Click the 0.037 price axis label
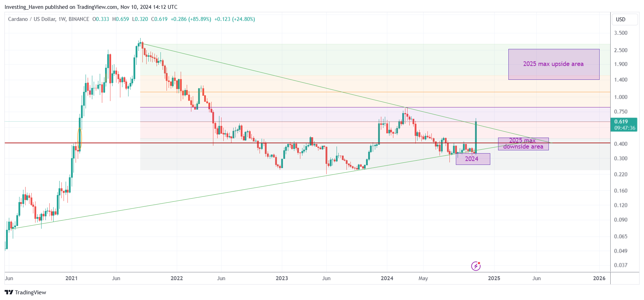 621,265
